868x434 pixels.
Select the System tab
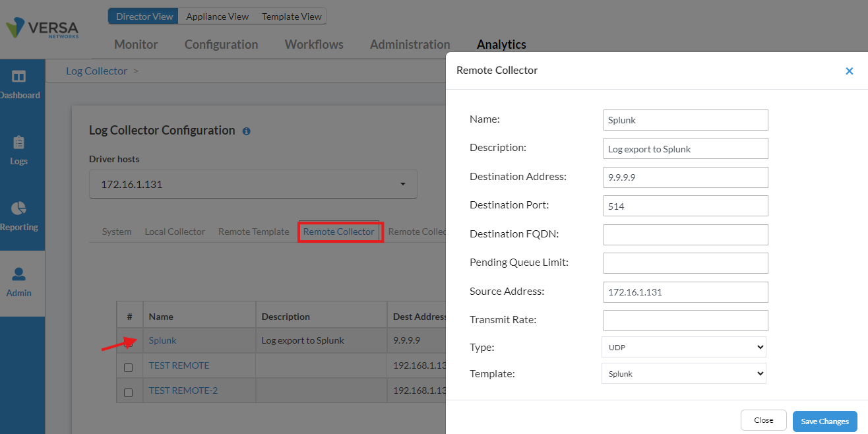(117, 232)
